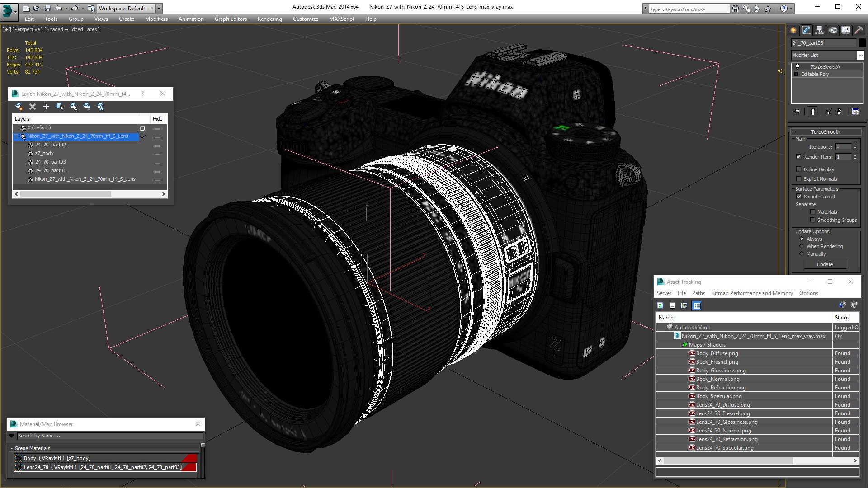Click the New Scene icon
Image resolution: width=868 pixels, height=488 pixels.
point(26,8)
